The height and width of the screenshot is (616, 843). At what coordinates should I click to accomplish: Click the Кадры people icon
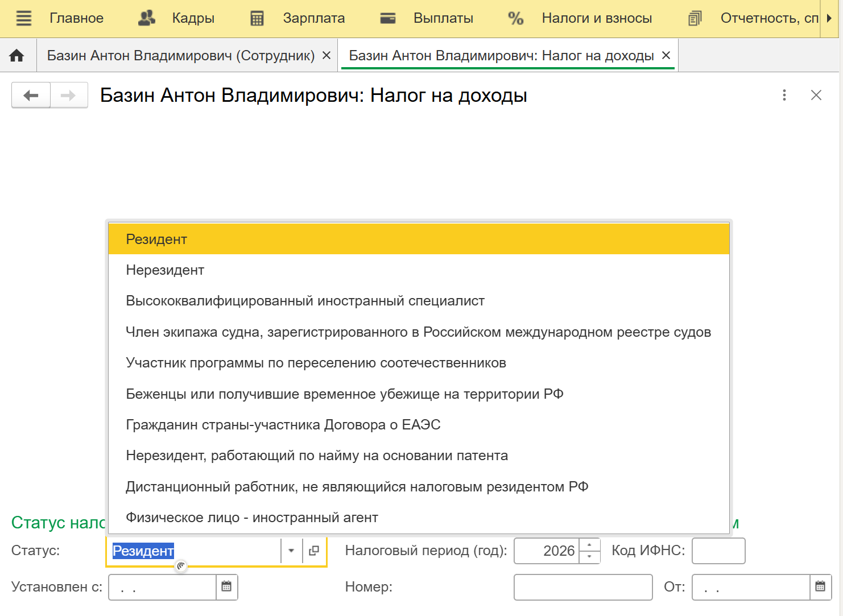147,18
